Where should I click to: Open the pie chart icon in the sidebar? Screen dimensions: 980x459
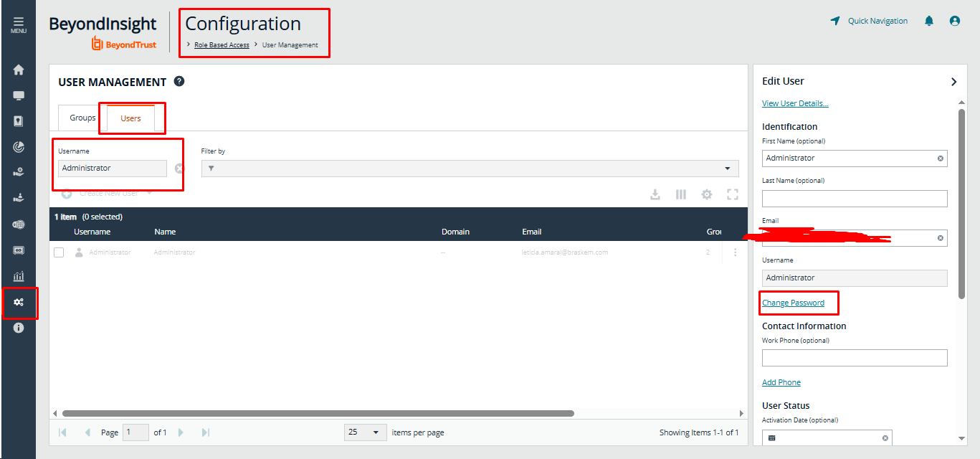tap(19, 147)
